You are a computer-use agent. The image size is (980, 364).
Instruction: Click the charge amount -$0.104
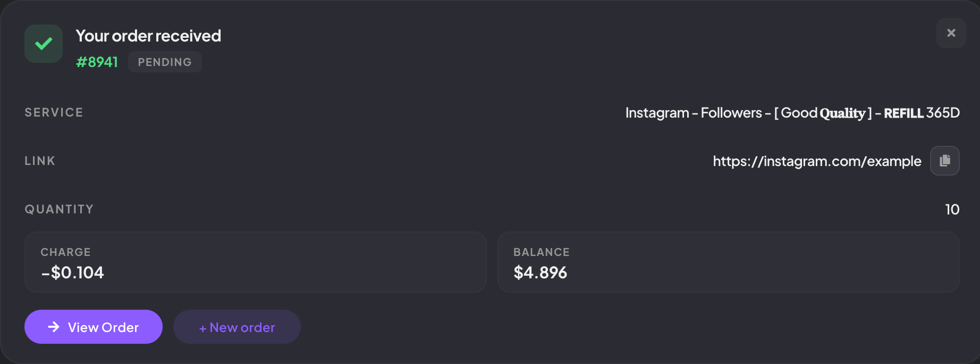[73, 272]
